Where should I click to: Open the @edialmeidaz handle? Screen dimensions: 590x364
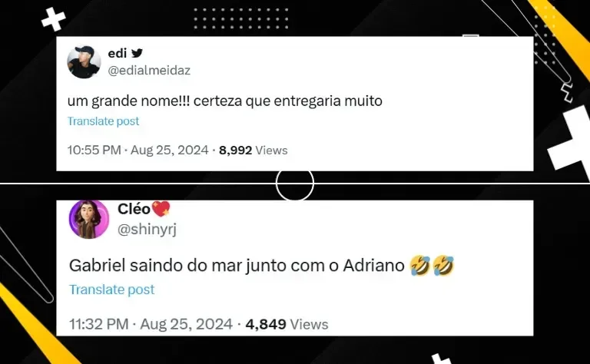[x=149, y=71]
